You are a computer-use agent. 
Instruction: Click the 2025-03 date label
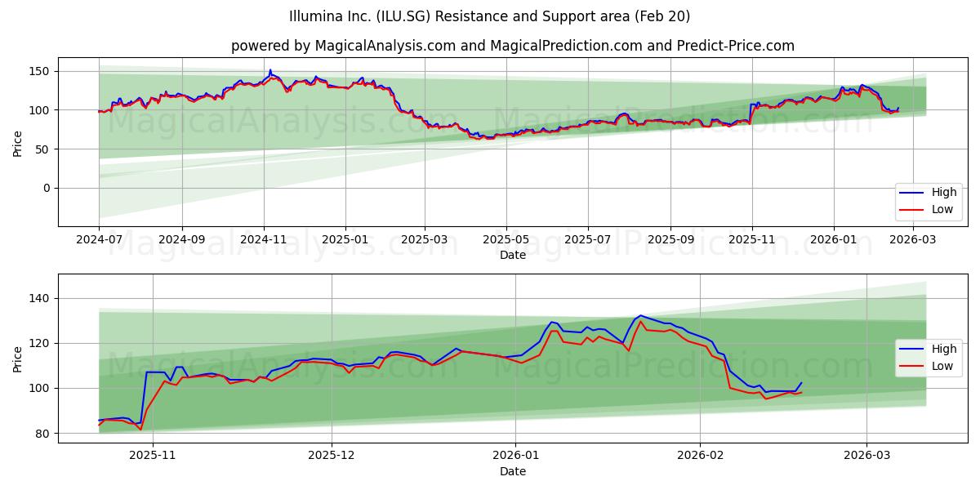point(424,241)
